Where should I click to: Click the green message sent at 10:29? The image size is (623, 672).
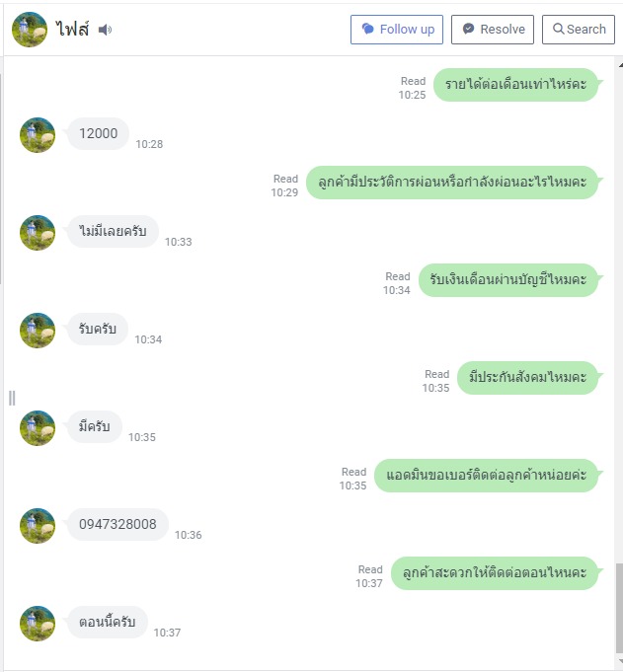click(452, 183)
